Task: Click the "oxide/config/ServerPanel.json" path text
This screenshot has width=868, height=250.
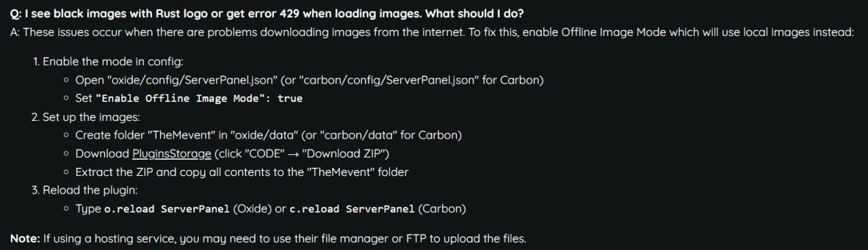Action: click(x=193, y=80)
